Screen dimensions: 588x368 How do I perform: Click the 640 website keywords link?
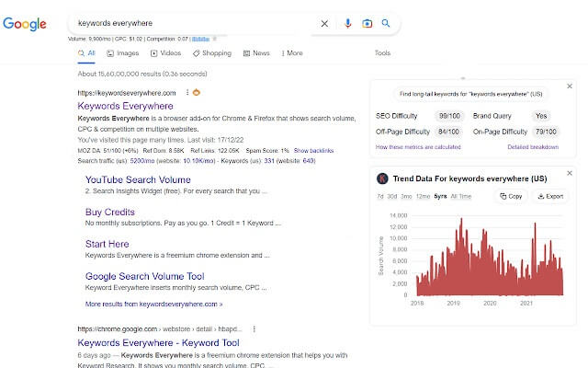click(x=309, y=161)
